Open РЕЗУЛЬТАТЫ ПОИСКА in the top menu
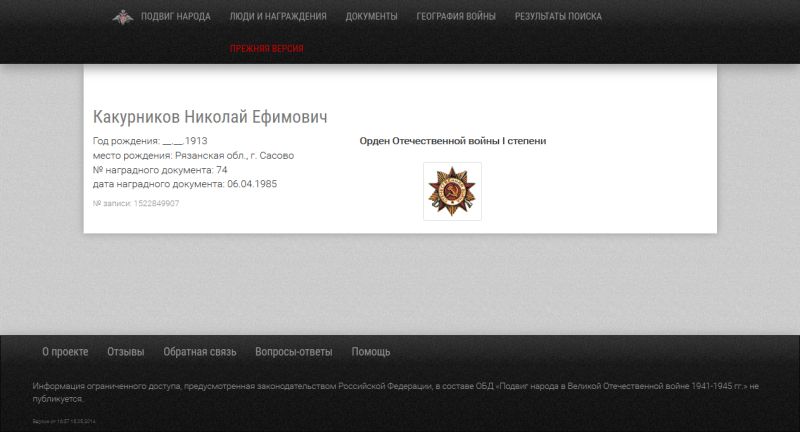800x432 pixels. coord(558,17)
